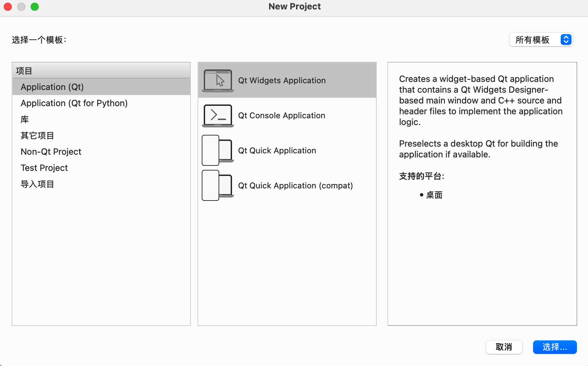This screenshot has width=588, height=366.
Task: Choose the 其它项目 category
Action: [101, 135]
